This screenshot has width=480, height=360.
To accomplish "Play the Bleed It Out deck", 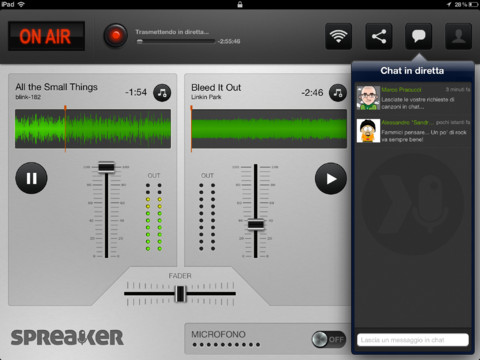I will click(331, 179).
